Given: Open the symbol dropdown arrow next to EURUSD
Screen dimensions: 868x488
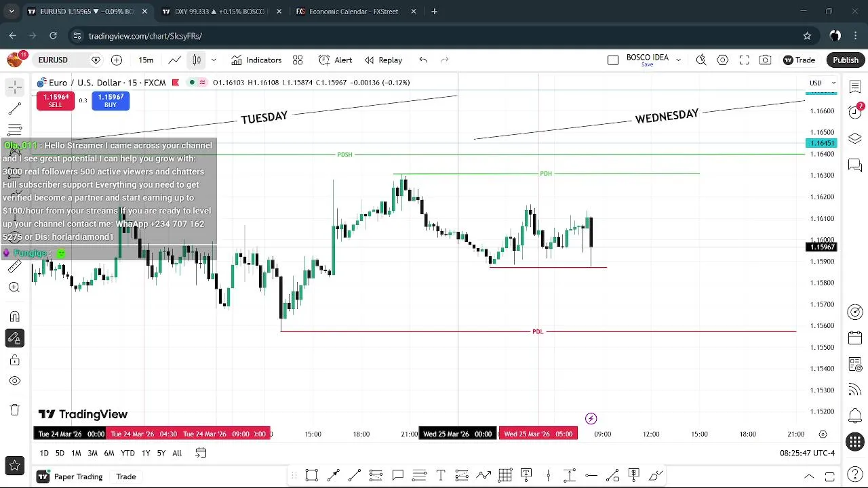Looking at the screenshot, I should click(96, 60).
